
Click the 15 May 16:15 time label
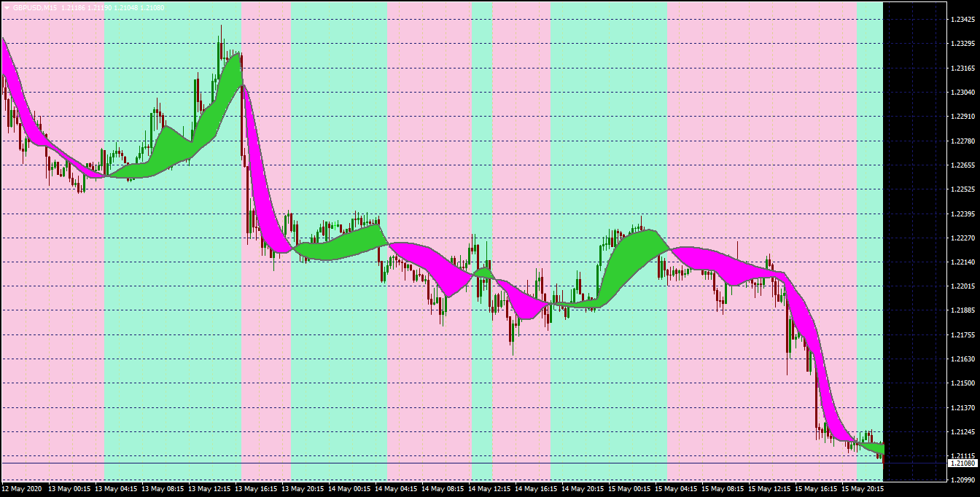click(817, 489)
